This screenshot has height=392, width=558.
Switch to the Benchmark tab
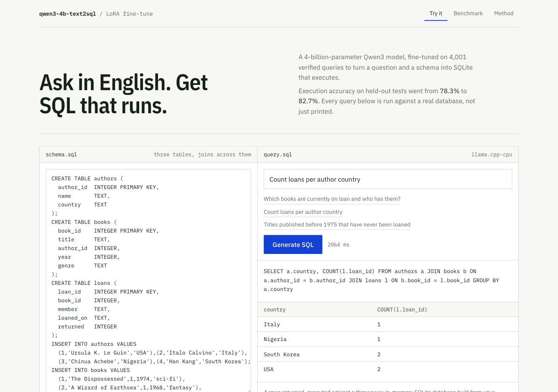(x=468, y=14)
